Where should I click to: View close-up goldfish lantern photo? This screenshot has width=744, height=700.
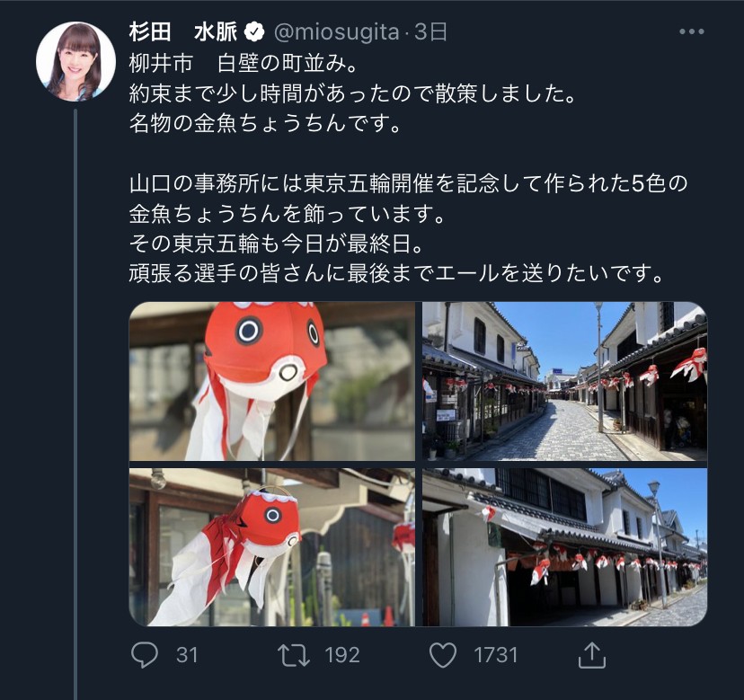(x=272, y=381)
